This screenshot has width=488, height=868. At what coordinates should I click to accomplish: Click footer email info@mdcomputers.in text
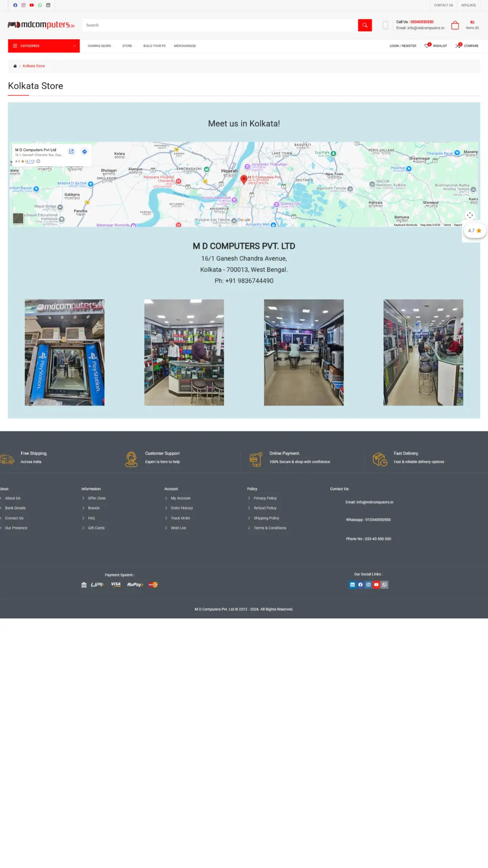pyautogui.click(x=370, y=502)
